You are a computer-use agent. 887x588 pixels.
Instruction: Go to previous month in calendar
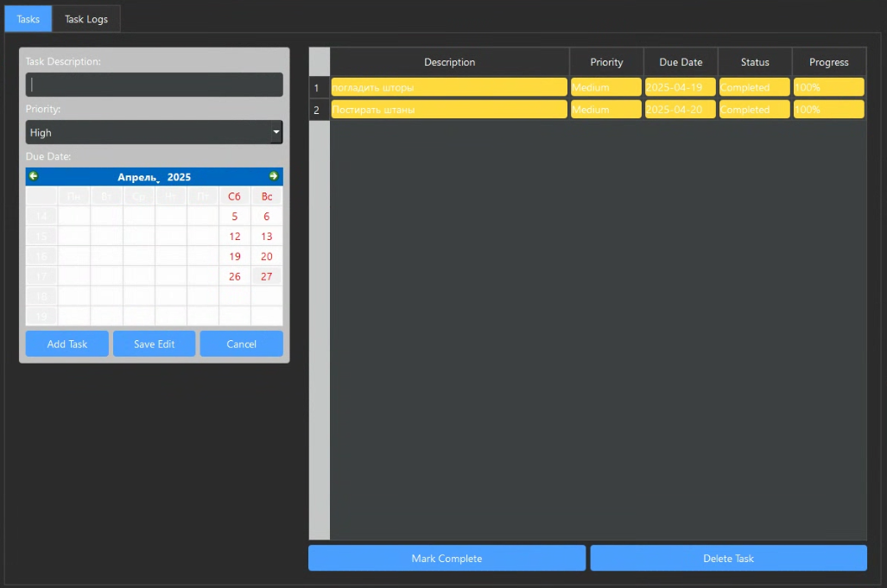(x=34, y=176)
